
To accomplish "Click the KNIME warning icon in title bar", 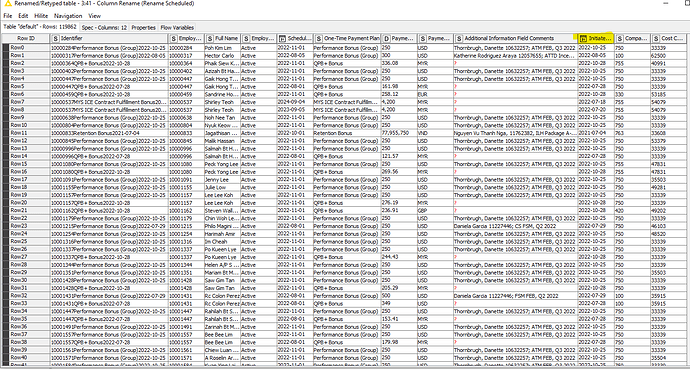I will 8,3.
